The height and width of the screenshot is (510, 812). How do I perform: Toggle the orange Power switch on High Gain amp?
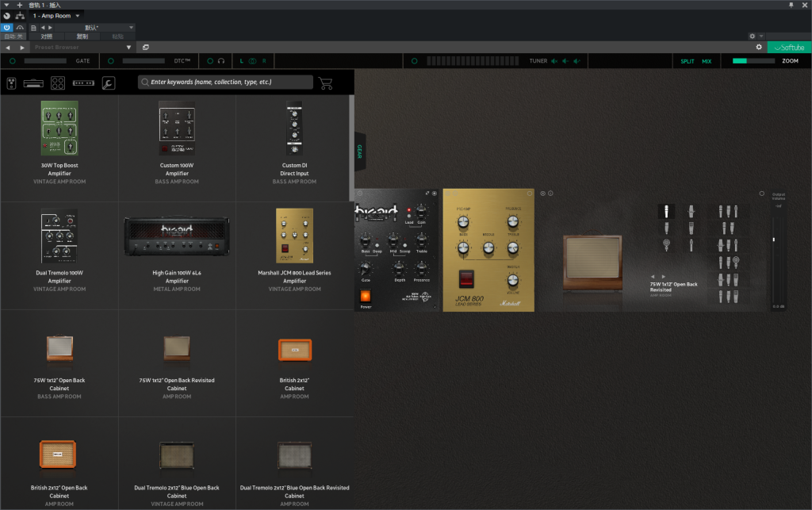click(366, 296)
